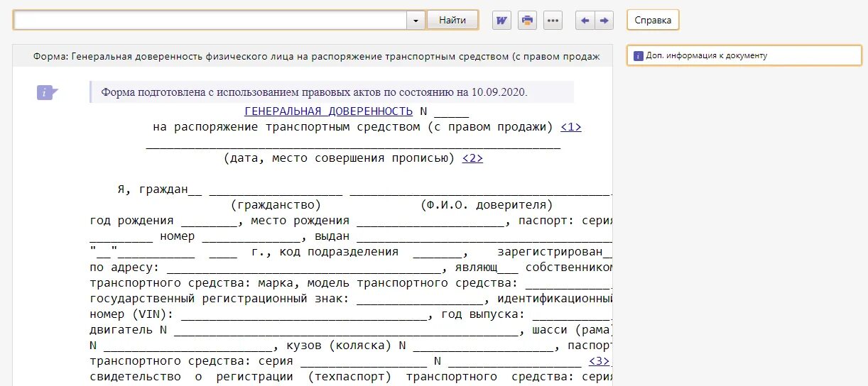
Task: Select the document title header bar
Action: 313,56
